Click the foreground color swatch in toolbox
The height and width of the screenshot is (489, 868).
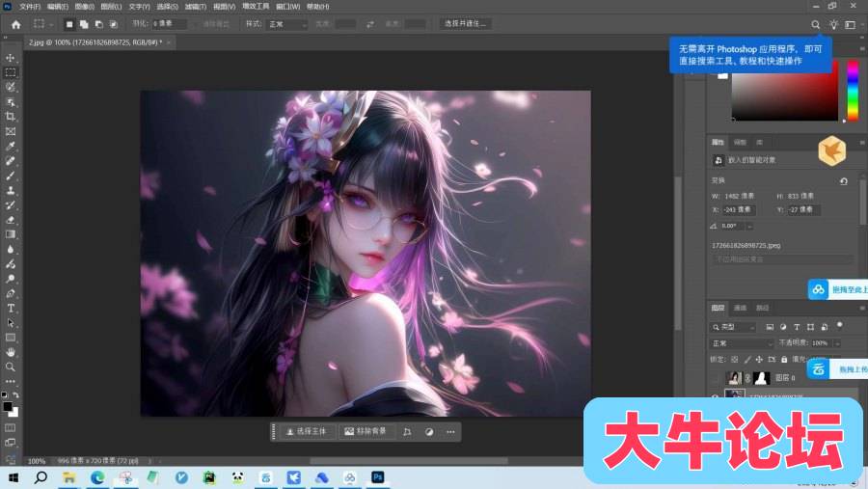pyautogui.click(x=7, y=407)
